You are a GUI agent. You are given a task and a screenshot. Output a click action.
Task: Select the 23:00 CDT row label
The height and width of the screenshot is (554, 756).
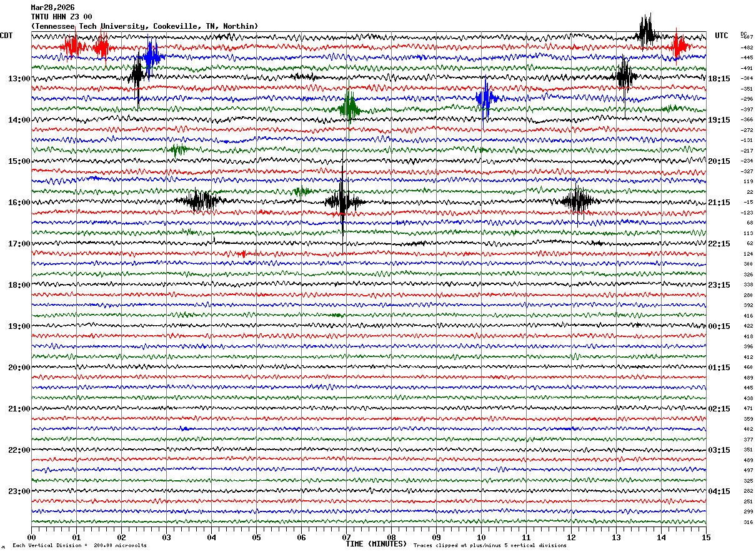click(x=19, y=491)
